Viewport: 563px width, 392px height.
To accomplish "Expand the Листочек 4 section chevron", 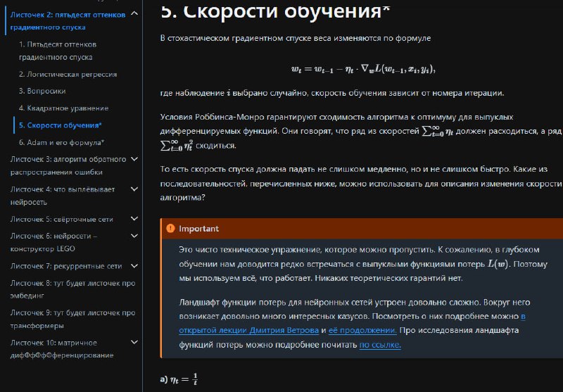I will (134, 189).
